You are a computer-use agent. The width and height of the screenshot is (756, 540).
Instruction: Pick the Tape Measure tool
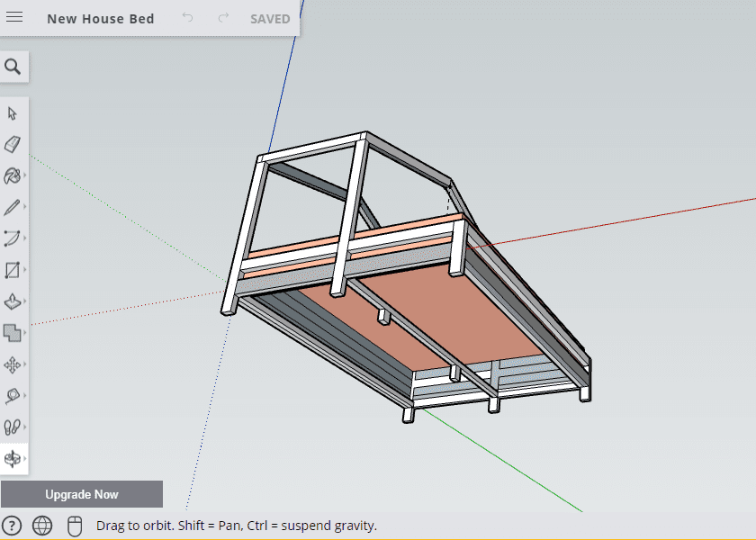point(12,396)
